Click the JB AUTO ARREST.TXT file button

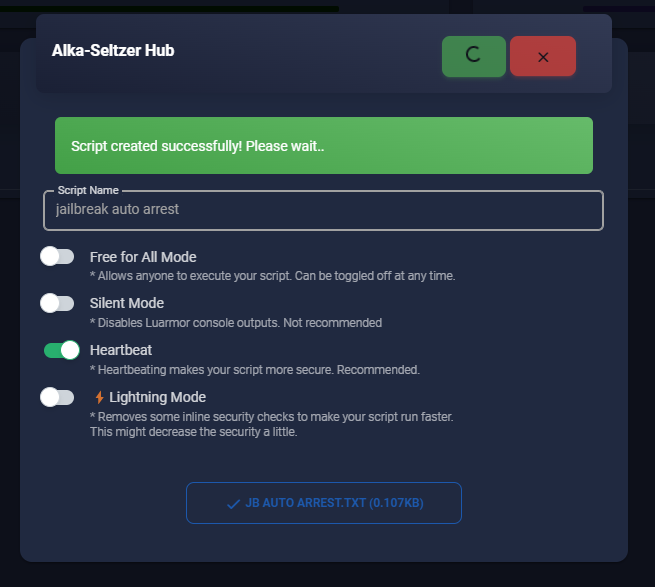coord(324,503)
